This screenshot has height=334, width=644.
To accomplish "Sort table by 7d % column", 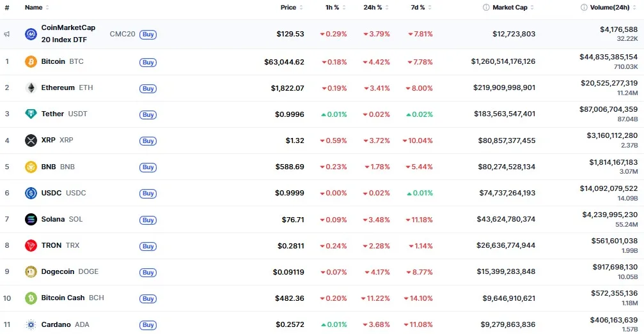I will pyautogui.click(x=421, y=8).
